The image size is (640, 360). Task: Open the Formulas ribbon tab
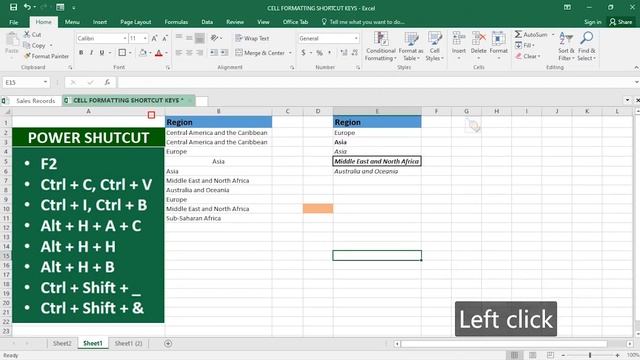pos(176,22)
